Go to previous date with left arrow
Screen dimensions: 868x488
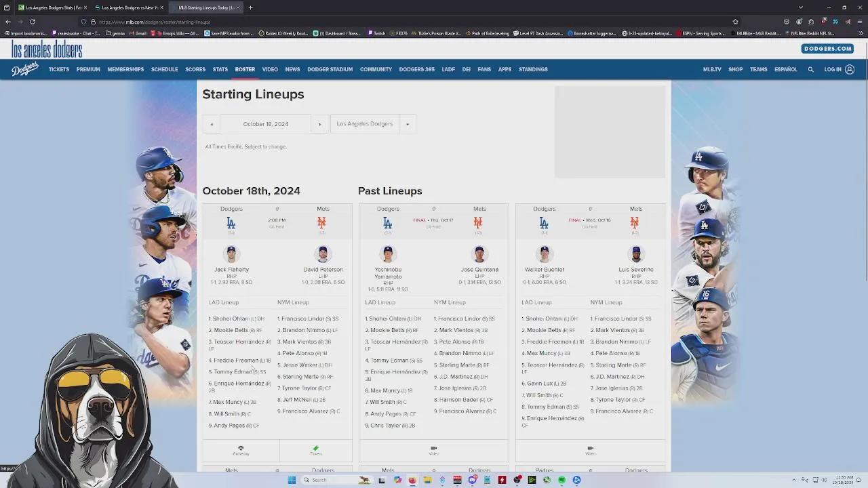212,124
